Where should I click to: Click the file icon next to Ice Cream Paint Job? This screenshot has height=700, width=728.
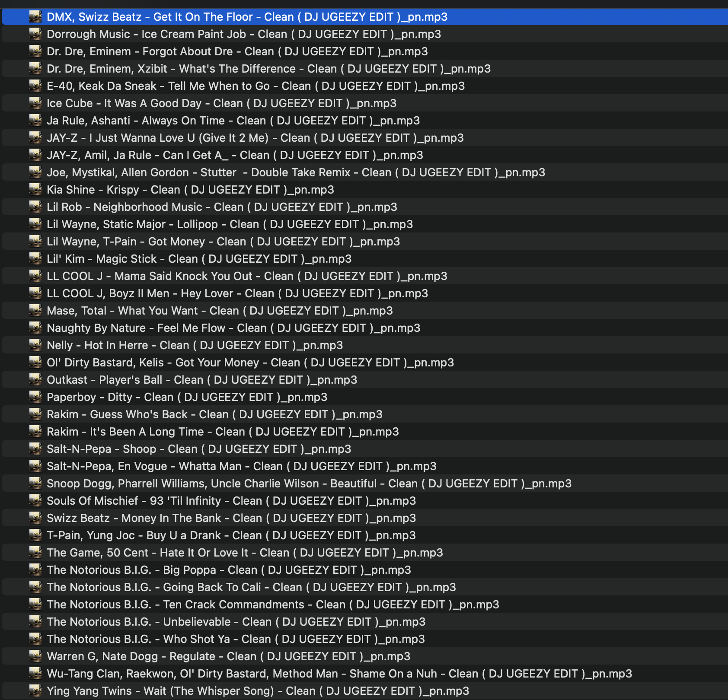coord(35,34)
